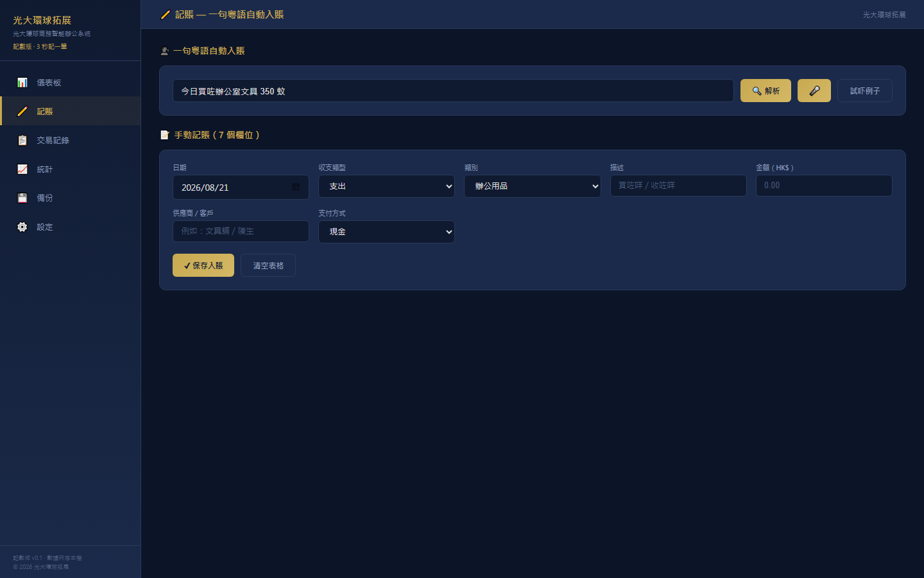Click into the 供應商 / 客戶 field
924x578 pixels.
pos(241,231)
